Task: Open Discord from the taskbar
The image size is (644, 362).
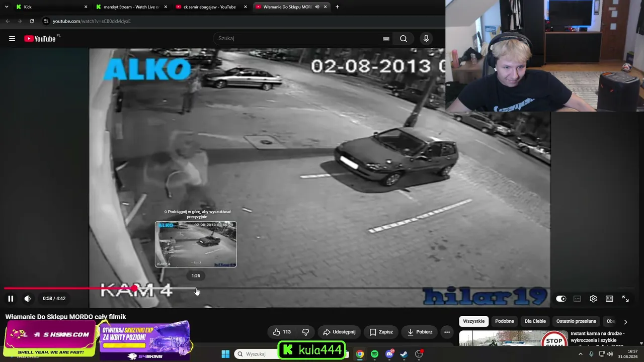Action: pos(389,354)
